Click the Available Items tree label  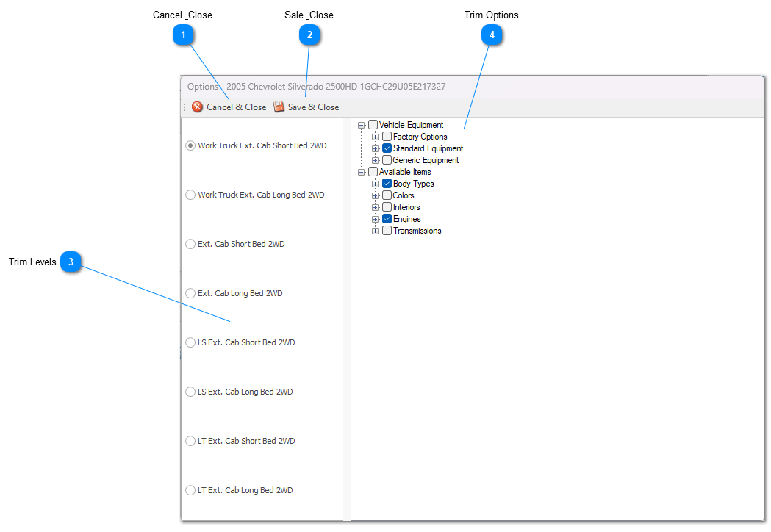point(405,172)
